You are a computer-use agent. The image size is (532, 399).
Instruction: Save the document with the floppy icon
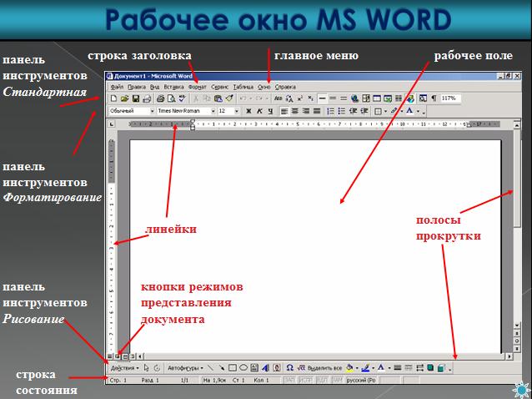click(x=136, y=98)
